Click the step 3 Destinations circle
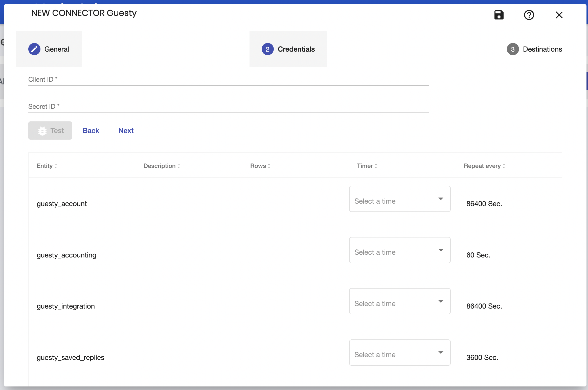This screenshot has width=588, height=390. tap(513, 49)
